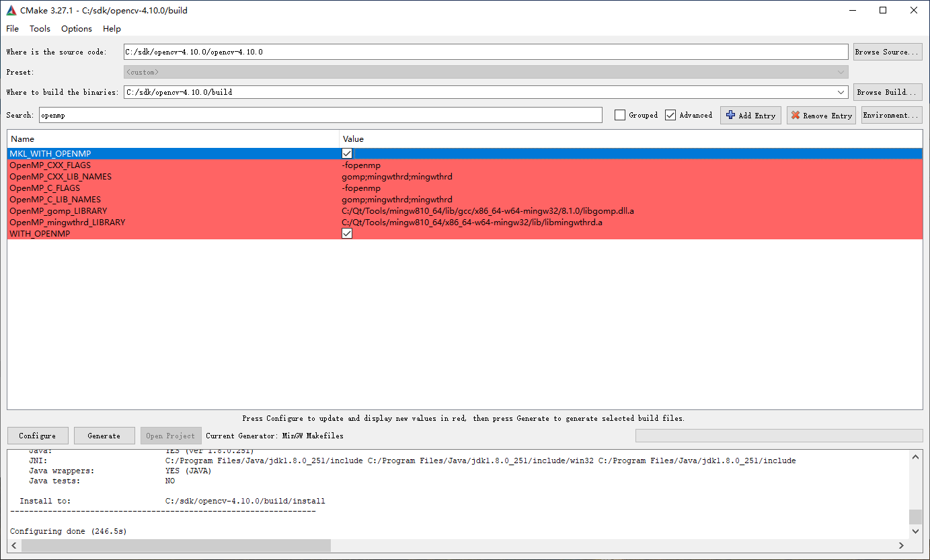Click the Current Generator MinGW Makefiles label
This screenshot has width=930, height=560.
(x=274, y=436)
